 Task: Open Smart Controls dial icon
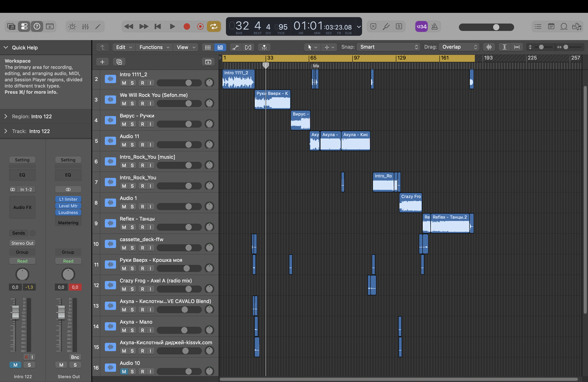72,26
